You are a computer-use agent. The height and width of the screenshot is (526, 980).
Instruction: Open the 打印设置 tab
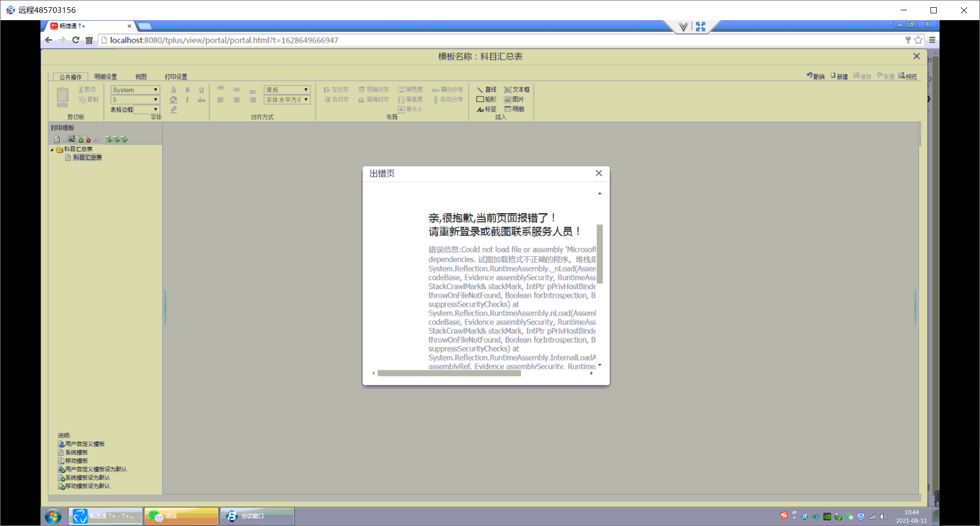[x=176, y=77]
